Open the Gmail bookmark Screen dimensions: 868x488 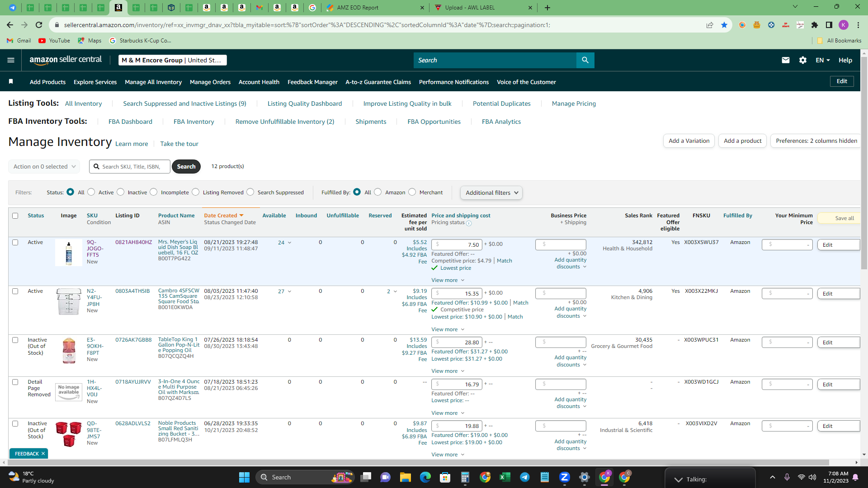(19, 41)
